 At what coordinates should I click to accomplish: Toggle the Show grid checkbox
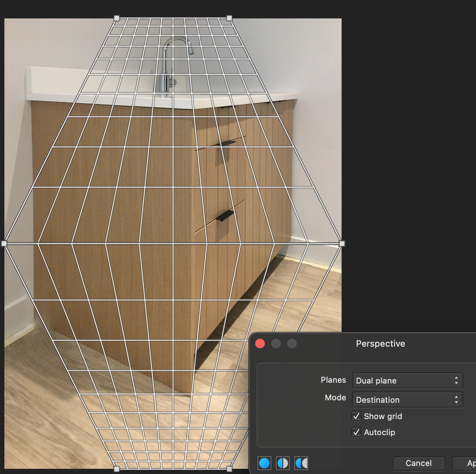click(x=356, y=416)
